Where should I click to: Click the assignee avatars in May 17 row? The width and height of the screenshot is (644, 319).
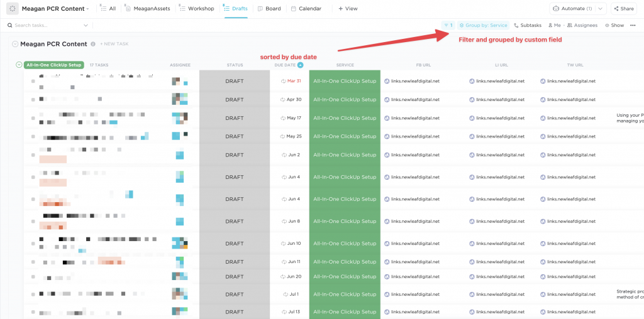(180, 118)
